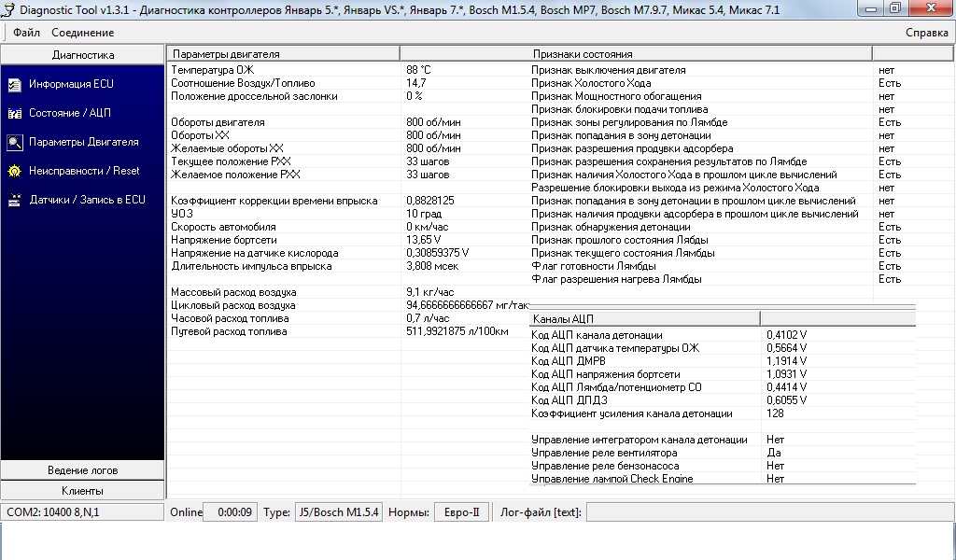Viewport: 956px width, 560px height.
Task: Click the Параметры Двигателя magnifier icon
Action: coord(14,142)
